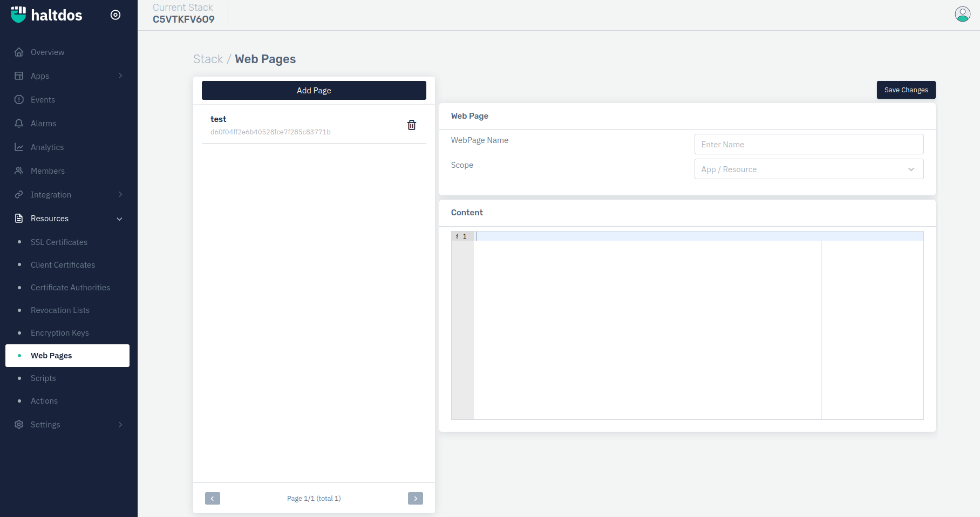Viewport: 980px width, 517px height.
Task: Click the Alarms bell icon
Action: (19, 123)
